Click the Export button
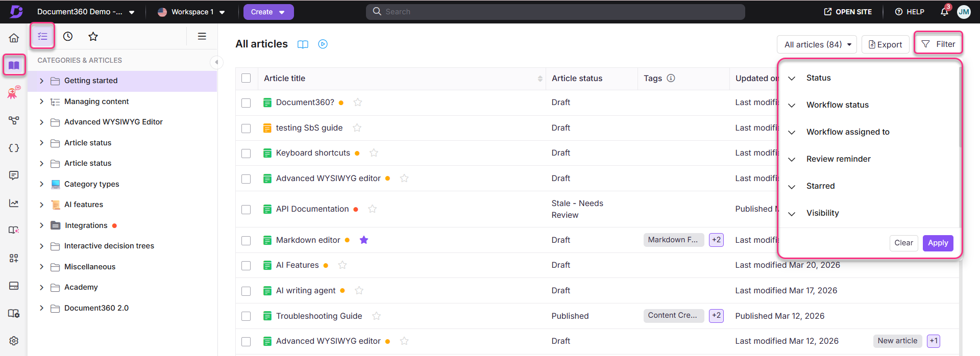Viewport: 980px width, 356px height. 886,44
